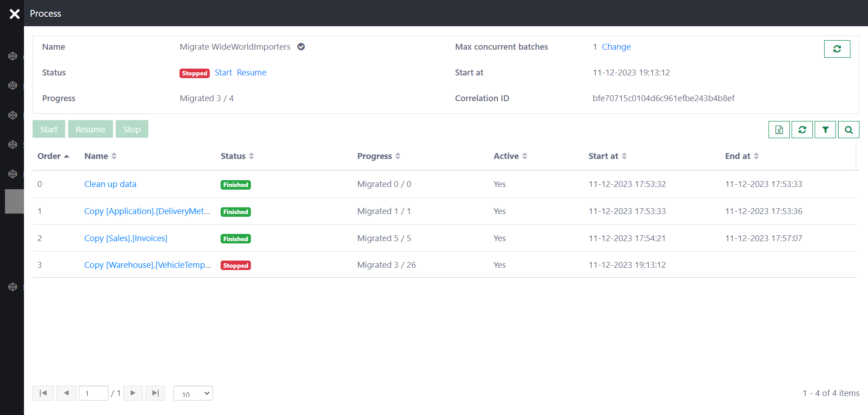Open the Copy [Application].[DeliveryMet... step
The width and height of the screenshot is (868, 415).
pyautogui.click(x=147, y=211)
